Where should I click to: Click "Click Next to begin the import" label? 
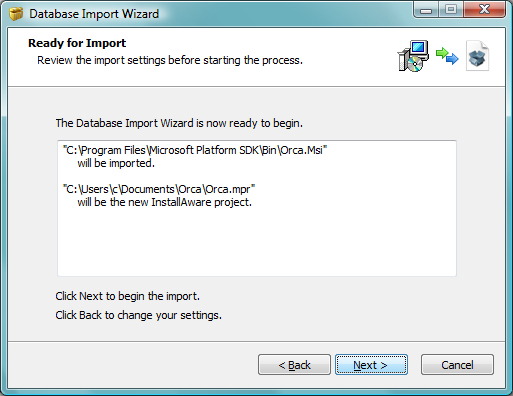pyautogui.click(x=128, y=296)
